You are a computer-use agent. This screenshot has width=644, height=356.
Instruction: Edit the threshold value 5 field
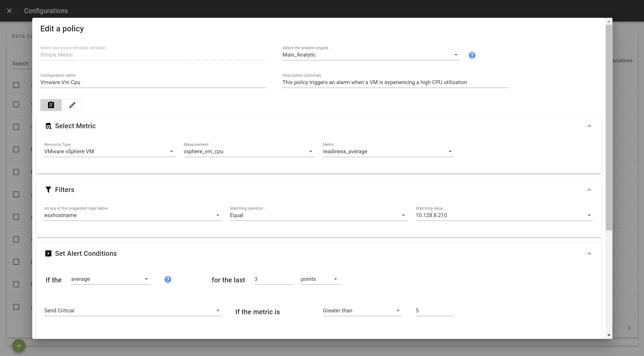pyautogui.click(x=434, y=311)
